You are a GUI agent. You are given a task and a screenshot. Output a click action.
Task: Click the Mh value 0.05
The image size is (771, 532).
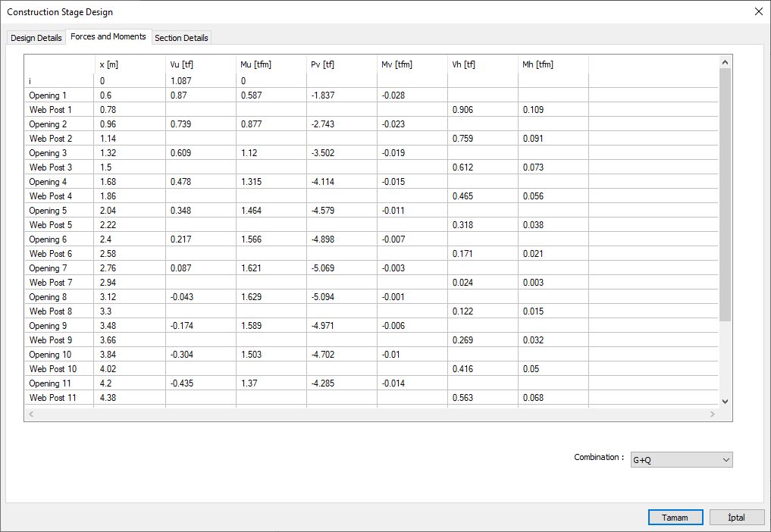pyautogui.click(x=531, y=369)
